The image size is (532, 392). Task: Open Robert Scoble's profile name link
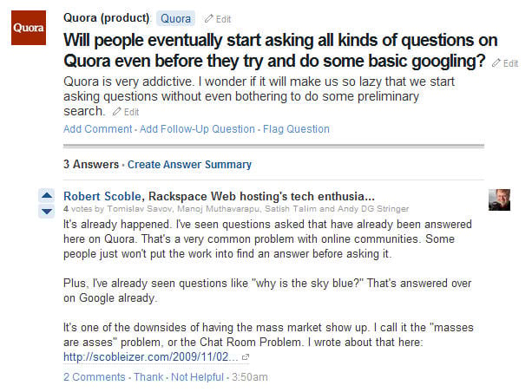click(99, 196)
